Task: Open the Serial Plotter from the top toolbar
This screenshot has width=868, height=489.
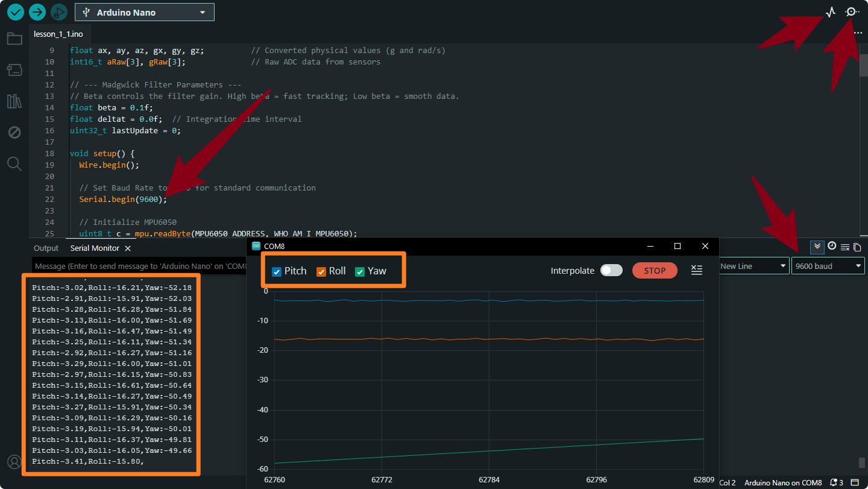Action: point(831,12)
